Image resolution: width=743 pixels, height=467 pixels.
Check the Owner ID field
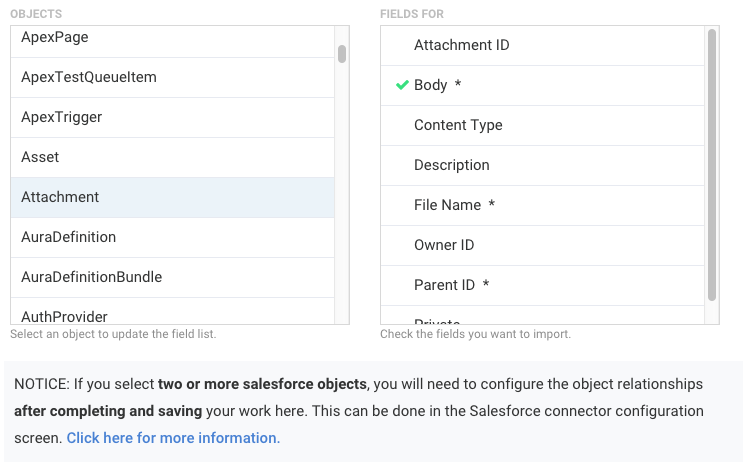(x=444, y=245)
